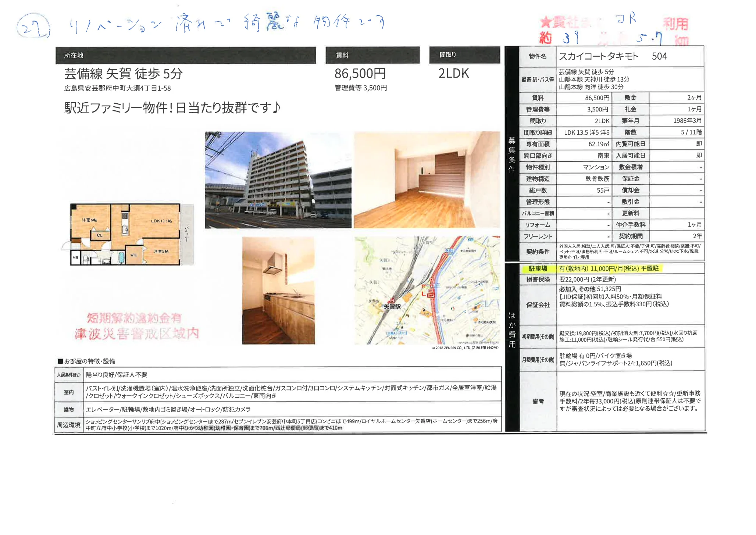This screenshot has height=535, width=756.
Task: Click the kitchen photo
Action: point(278,290)
